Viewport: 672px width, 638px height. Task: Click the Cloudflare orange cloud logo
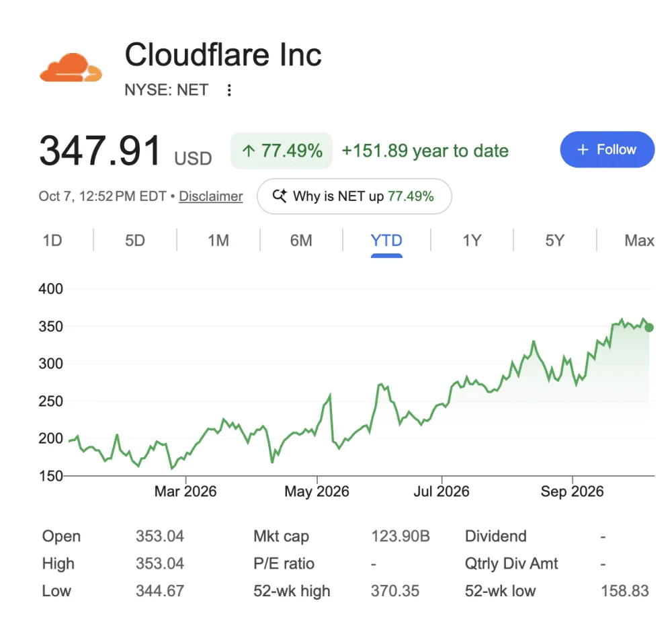tap(71, 67)
